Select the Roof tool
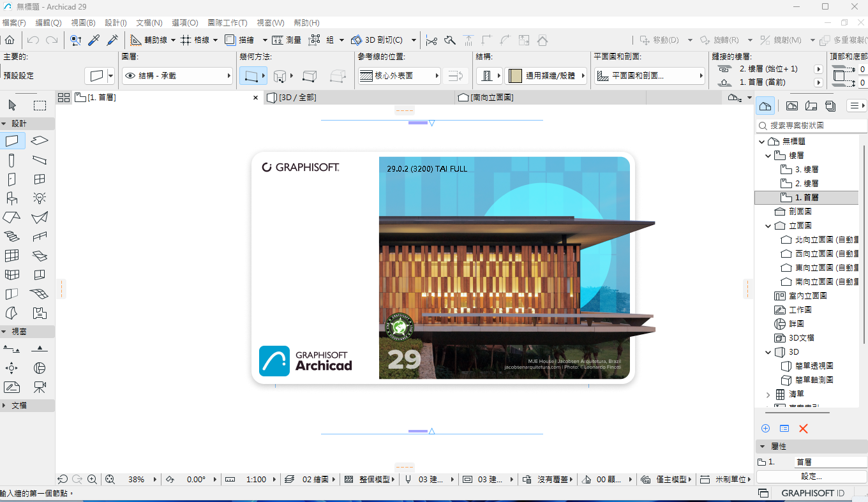This screenshot has height=502, width=868. point(12,218)
